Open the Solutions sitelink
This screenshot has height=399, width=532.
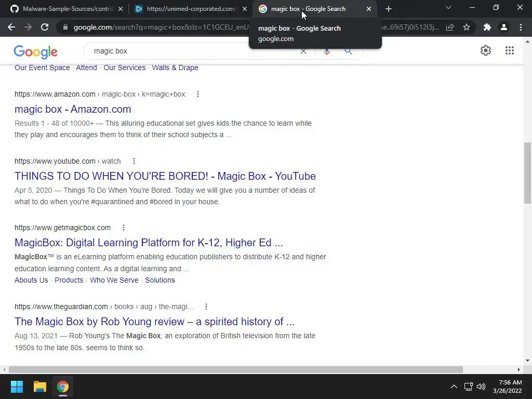[160, 280]
